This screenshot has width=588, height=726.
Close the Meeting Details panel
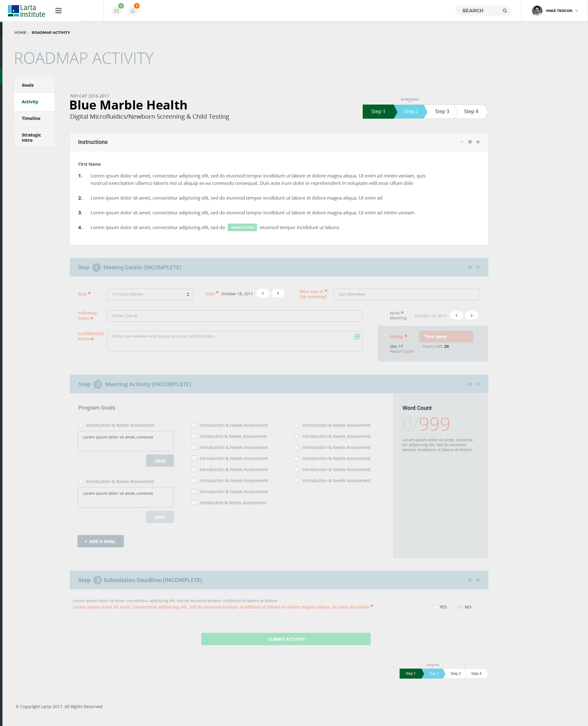click(478, 267)
